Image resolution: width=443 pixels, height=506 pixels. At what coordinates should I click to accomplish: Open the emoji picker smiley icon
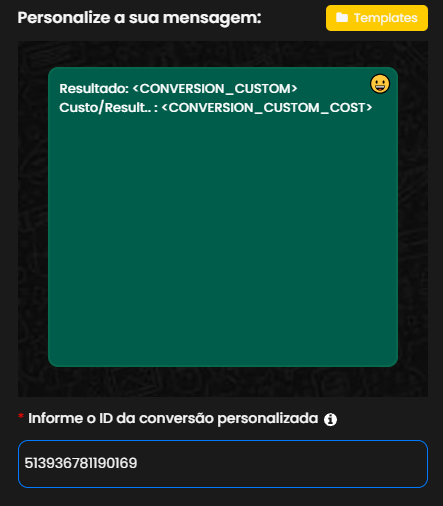(380, 84)
